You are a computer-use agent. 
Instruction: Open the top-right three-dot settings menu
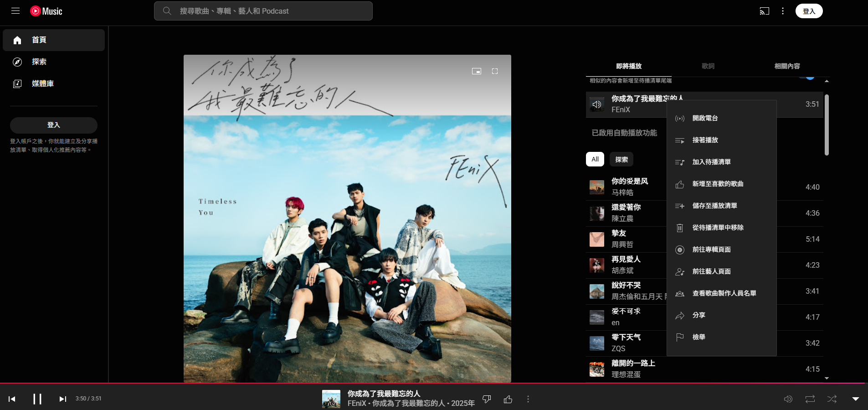pos(783,11)
